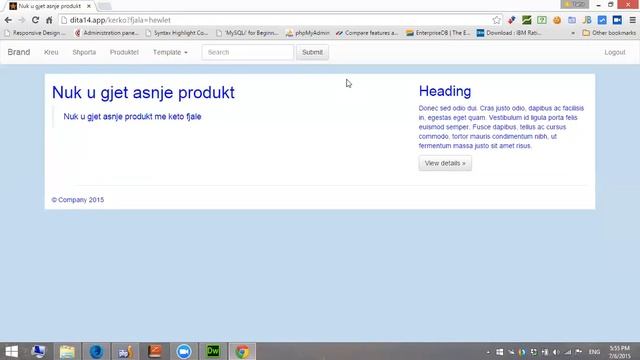
Task: Show hidden system tray icons arrow
Action: 488,352
